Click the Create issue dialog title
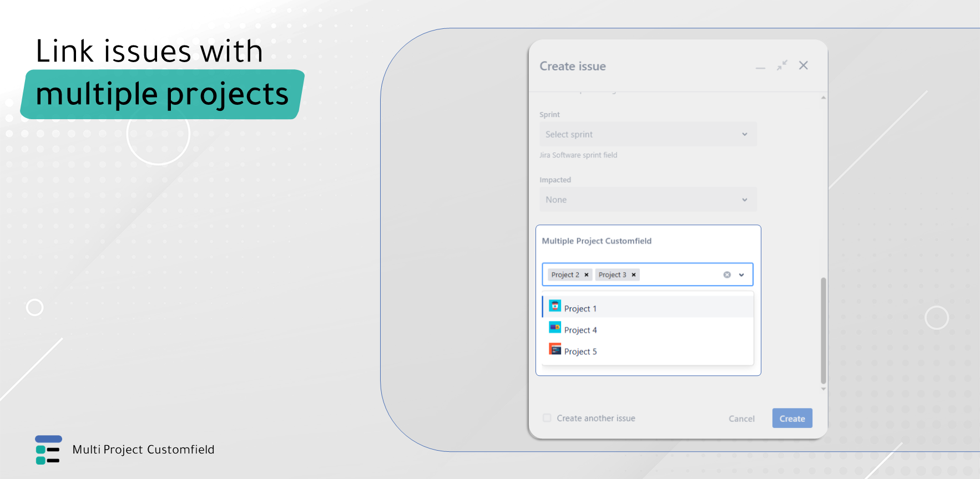Viewport: 980px width, 479px height. [573, 66]
